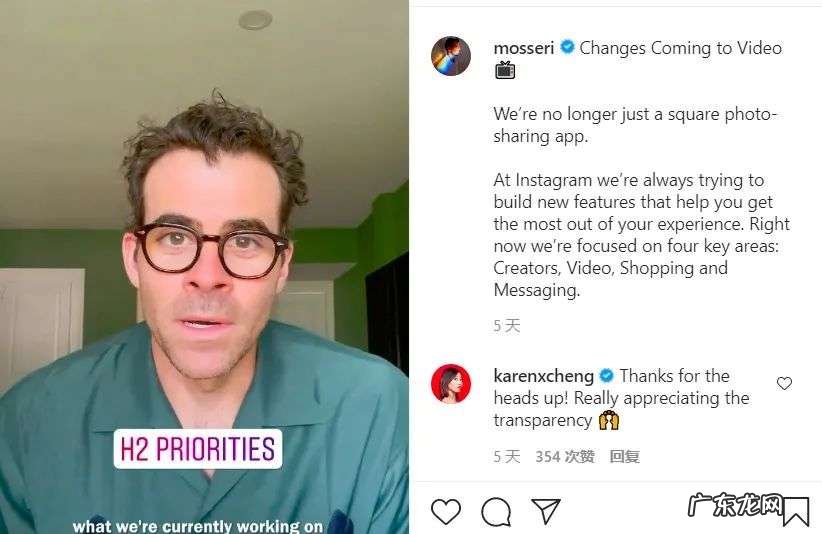Screen dimensions: 822x534
Task: View the 354 次赞 likes on the comment
Action: [565, 456]
